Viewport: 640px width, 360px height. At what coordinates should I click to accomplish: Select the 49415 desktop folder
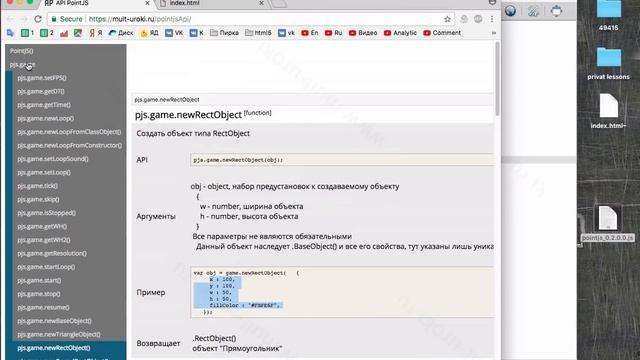tap(609, 15)
